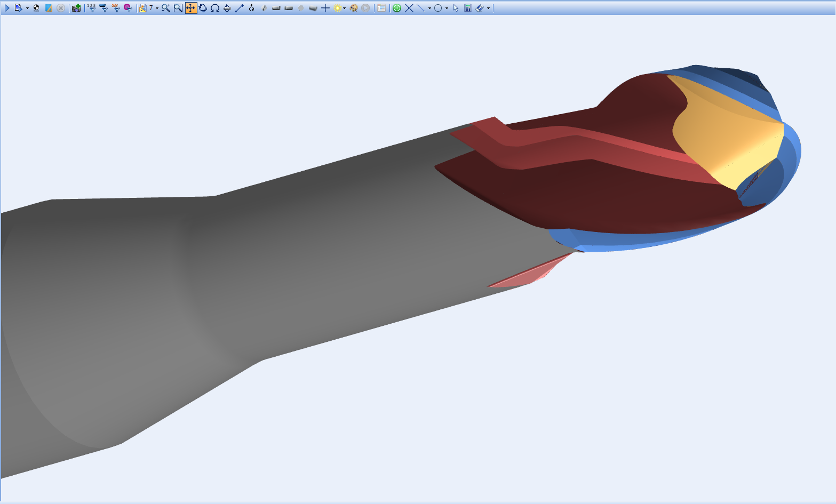Select the zoom window tool

pyautogui.click(x=178, y=8)
